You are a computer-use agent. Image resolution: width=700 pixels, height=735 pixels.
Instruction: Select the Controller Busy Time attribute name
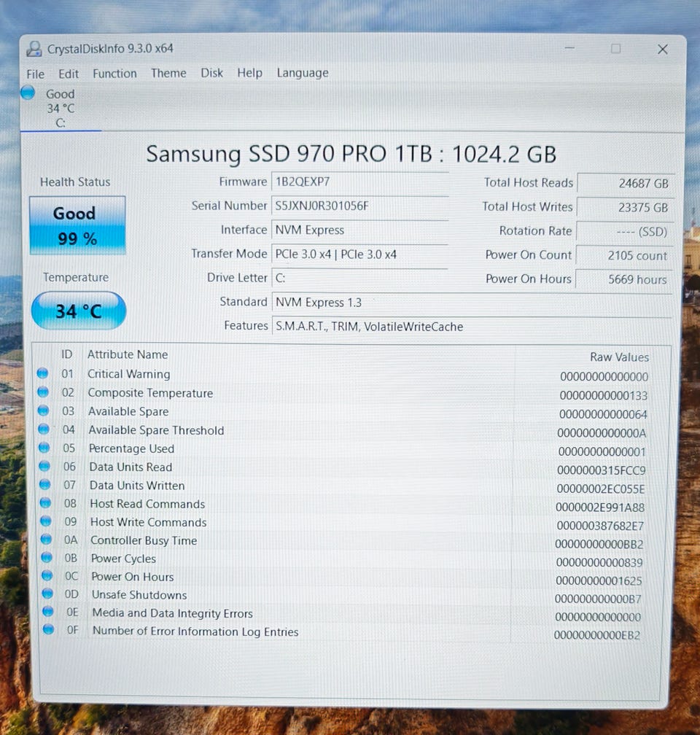[x=144, y=540]
